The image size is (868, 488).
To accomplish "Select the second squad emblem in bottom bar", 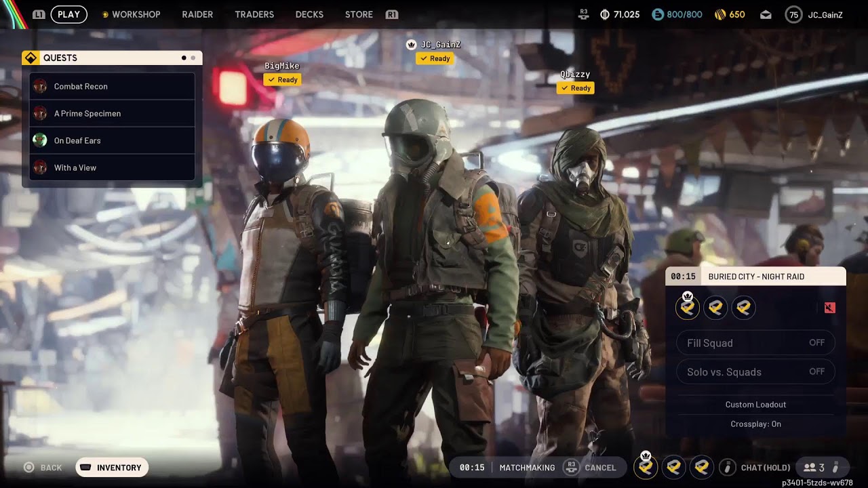I will coord(673,467).
